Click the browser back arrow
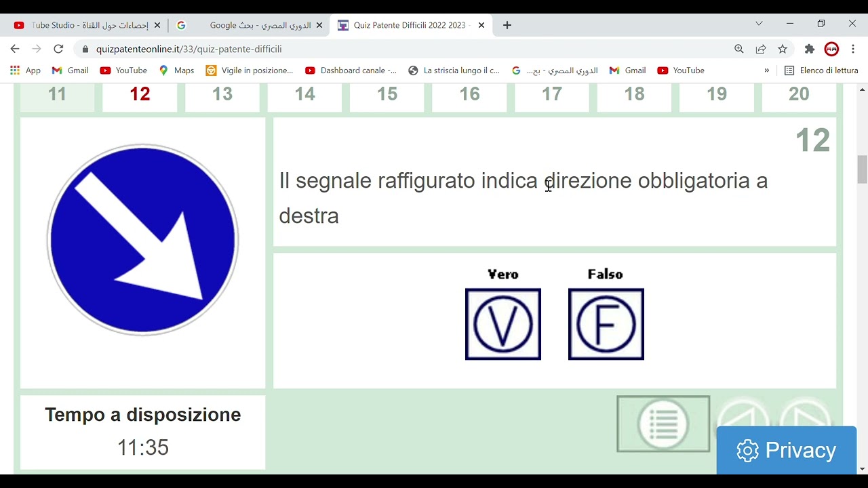 click(15, 49)
